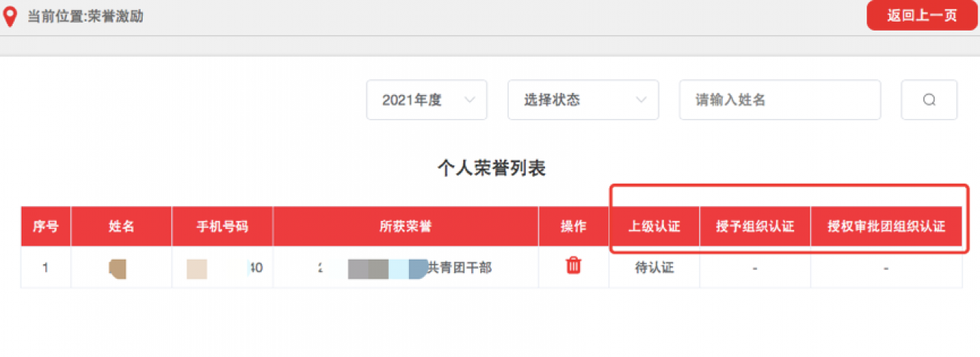Delete the honor record with trash icon
The image size is (980, 357).
573,266
